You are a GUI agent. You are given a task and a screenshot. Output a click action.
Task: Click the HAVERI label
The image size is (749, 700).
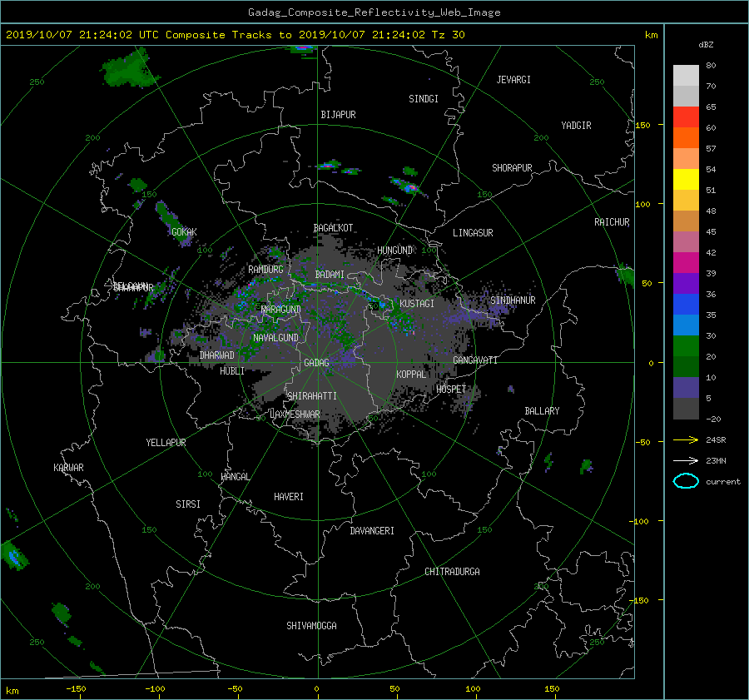tap(289, 497)
